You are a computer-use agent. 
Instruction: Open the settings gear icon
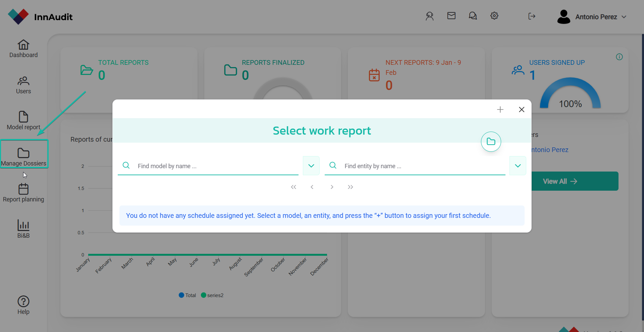click(x=494, y=16)
